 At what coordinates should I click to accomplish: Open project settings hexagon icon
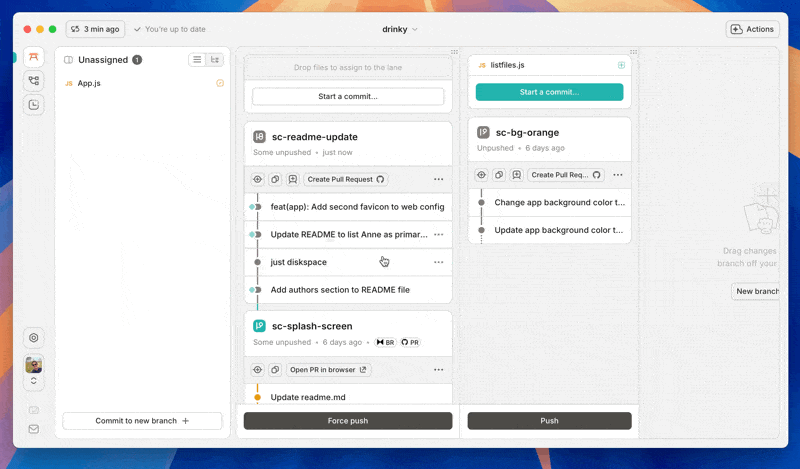(x=34, y=338)
